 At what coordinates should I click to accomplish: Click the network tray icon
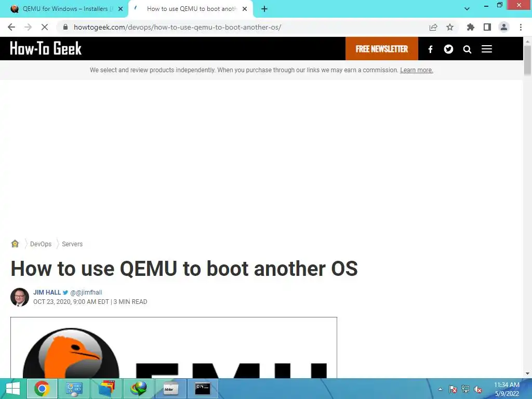pyautogui.click(x=465, y=389)
